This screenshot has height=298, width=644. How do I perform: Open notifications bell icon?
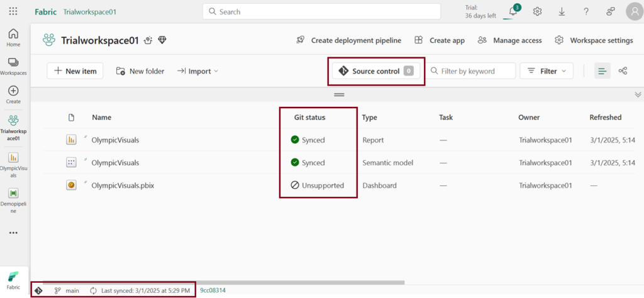click(x=513, y=11)
